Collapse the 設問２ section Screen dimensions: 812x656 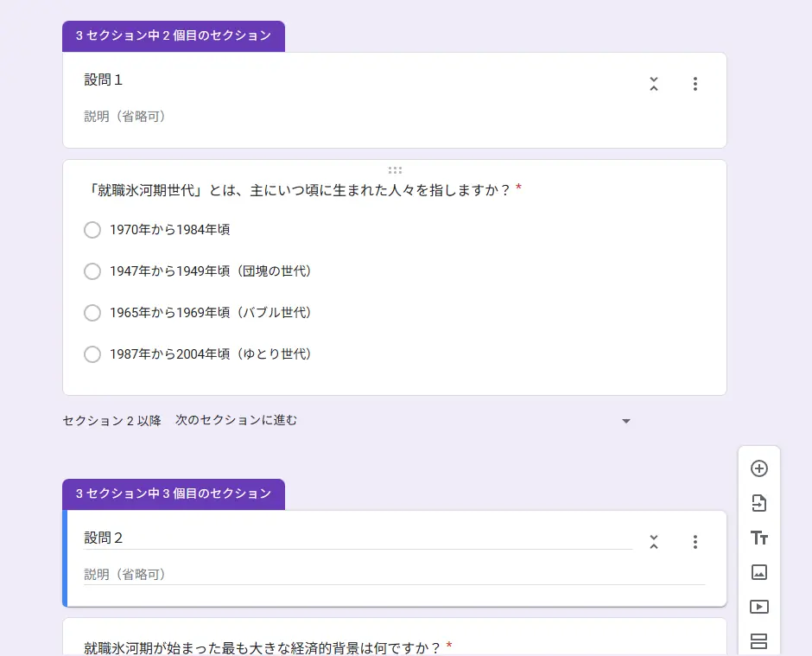[x=654, y=542]
